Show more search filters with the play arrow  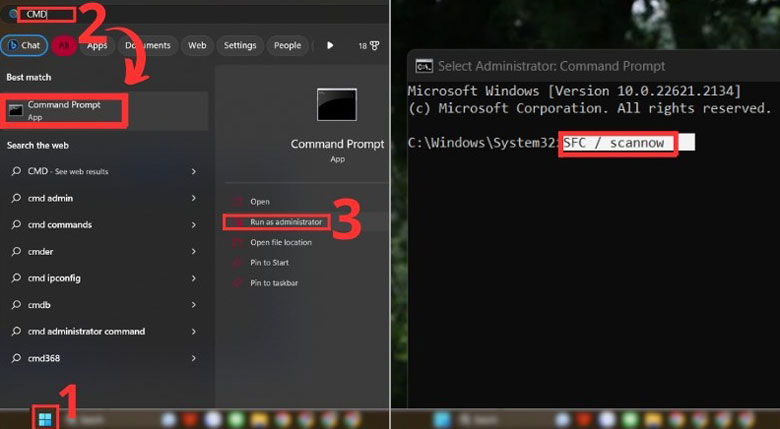click(x=330, y=45)
